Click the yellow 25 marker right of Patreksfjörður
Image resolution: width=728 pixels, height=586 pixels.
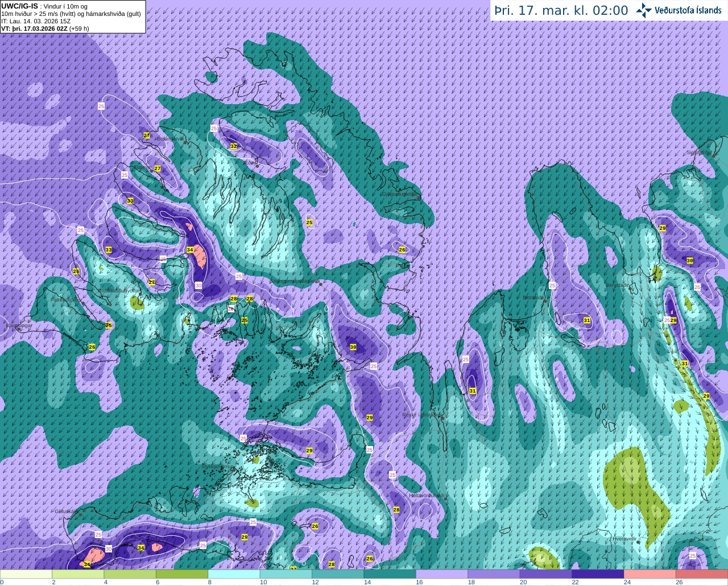[109, 325]
